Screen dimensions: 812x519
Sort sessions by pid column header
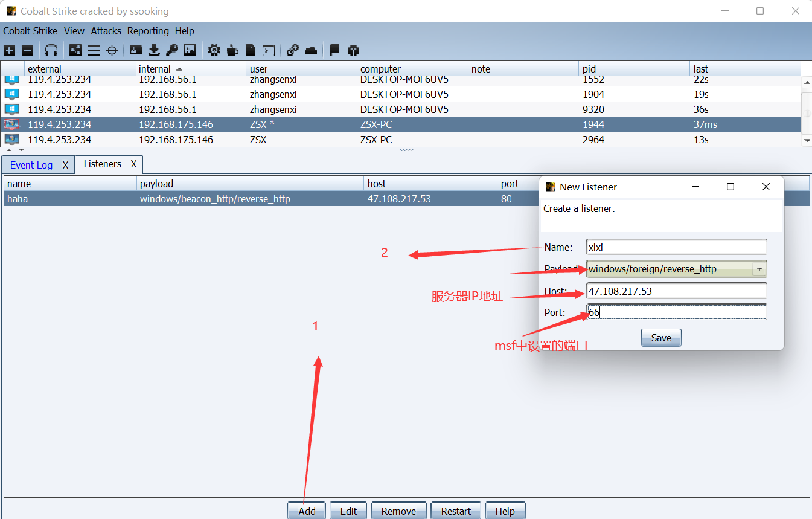635,69
